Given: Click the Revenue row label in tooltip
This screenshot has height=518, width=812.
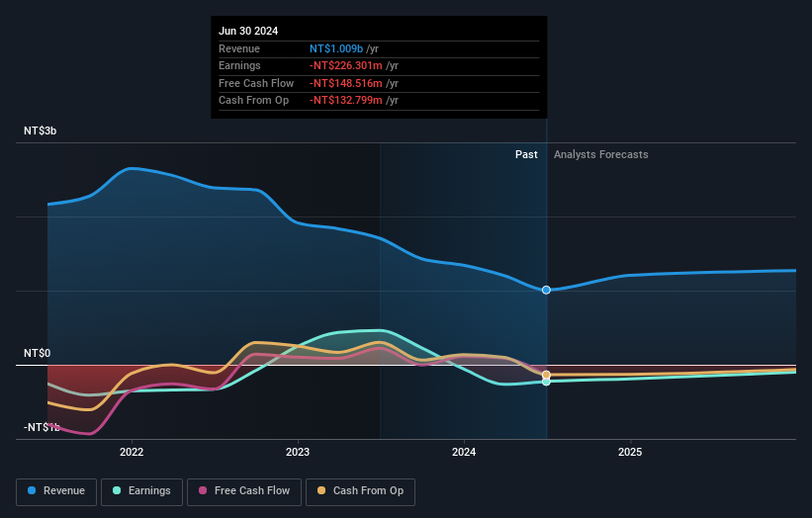Looking at the screenshot, I should 239,48.
